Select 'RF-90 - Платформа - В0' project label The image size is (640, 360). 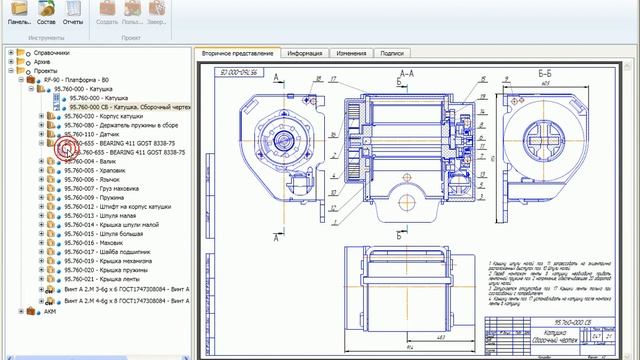[76, 80]
